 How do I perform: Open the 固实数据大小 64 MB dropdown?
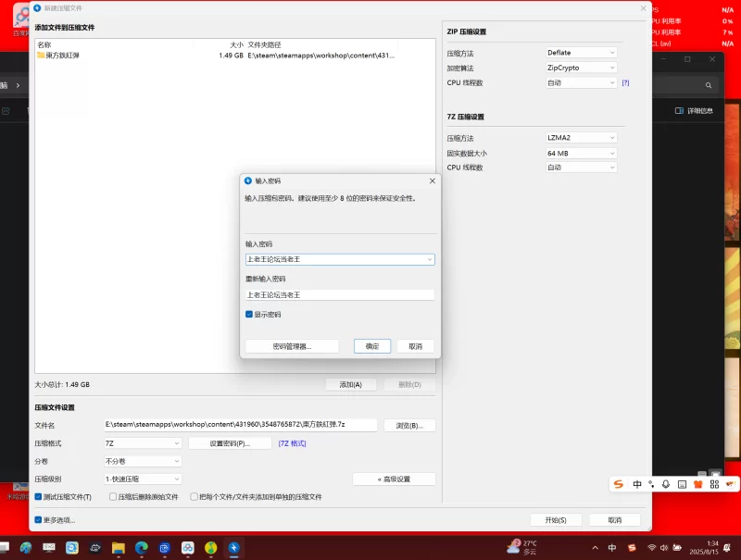point(582,153)
